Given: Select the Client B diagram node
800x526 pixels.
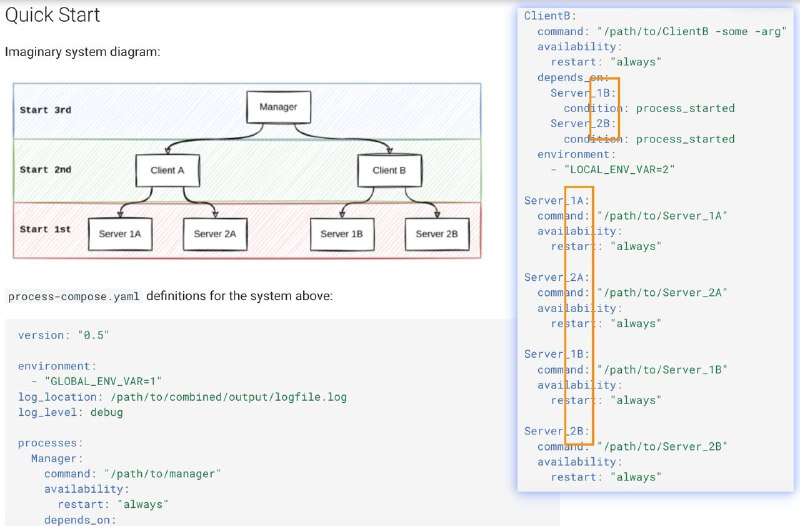Looking at the screenshot, I should [x=390, y=170].
